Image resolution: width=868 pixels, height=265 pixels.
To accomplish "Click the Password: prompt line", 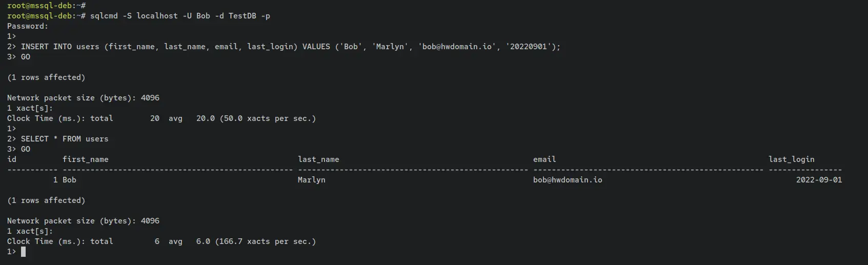I will point(28,26).
